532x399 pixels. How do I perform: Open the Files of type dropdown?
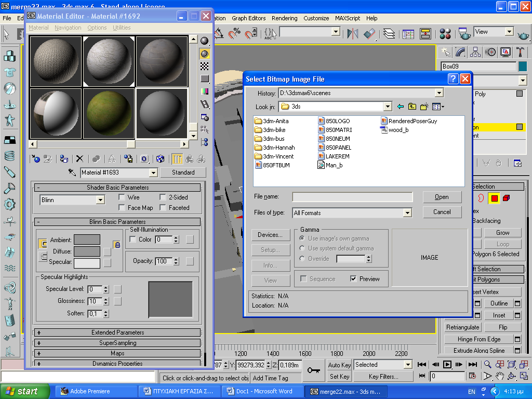click(407, 212)
